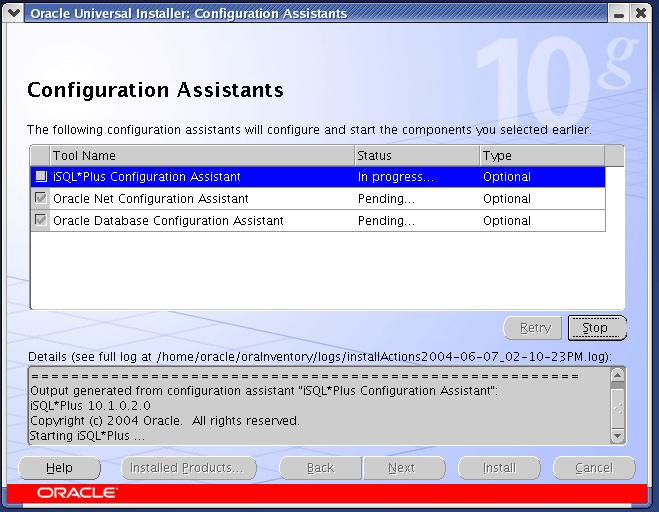Click the Details log scroll-up arrow

pos(617,376)
